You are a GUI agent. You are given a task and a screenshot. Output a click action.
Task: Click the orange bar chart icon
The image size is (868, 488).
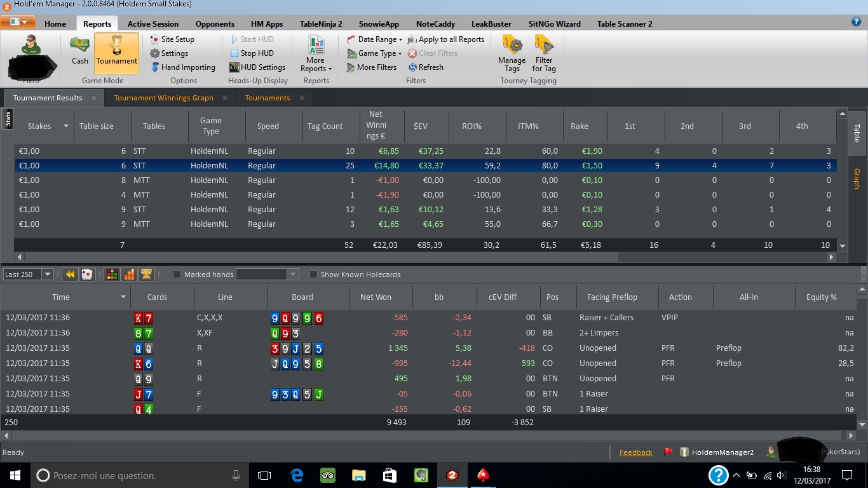[129, 274]
